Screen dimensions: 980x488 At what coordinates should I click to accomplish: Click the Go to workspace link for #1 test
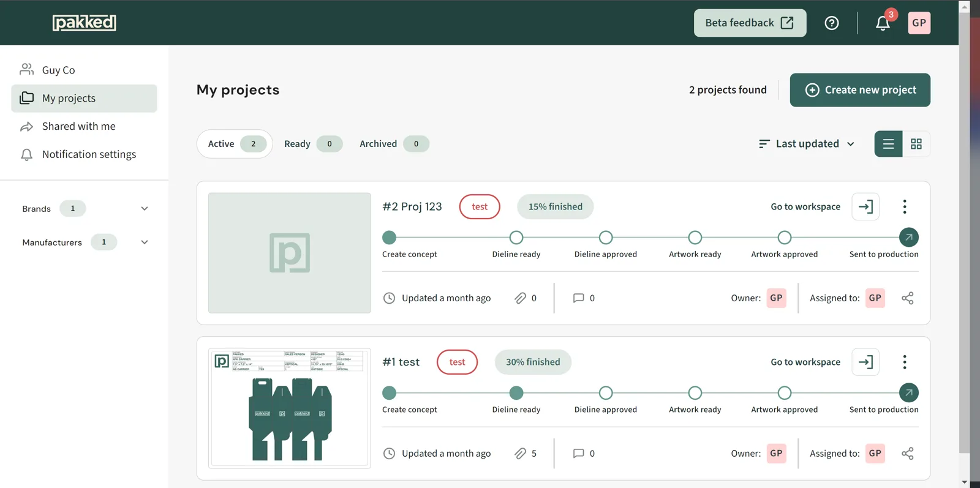click(x=805, y=362)
